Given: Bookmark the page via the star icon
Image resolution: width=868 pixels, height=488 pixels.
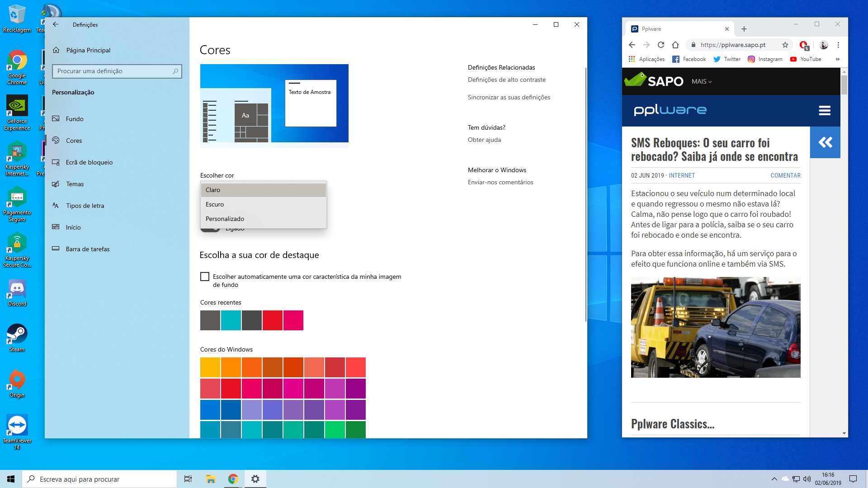Looking at the screenshot, I should pos(785,45).
